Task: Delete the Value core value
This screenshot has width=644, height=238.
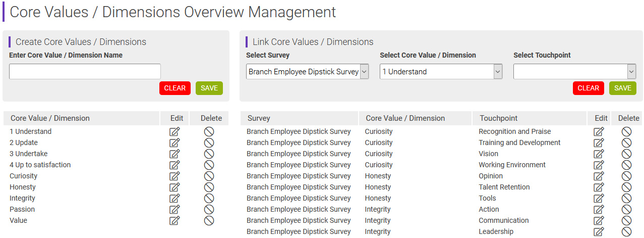Action: click(x=209, y=221)
